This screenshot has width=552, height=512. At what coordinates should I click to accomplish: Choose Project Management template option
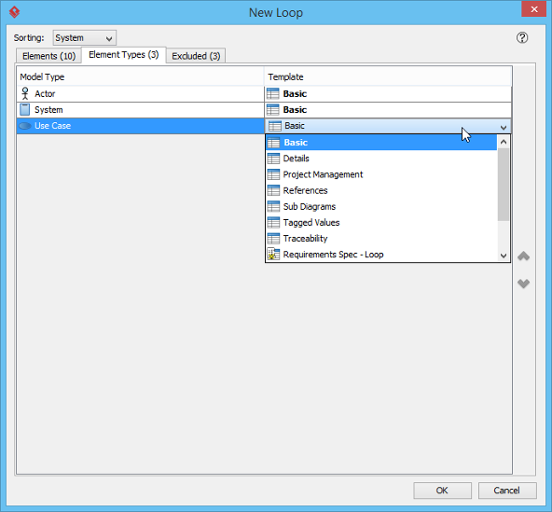pyautogui.click(x=381, y=174)
